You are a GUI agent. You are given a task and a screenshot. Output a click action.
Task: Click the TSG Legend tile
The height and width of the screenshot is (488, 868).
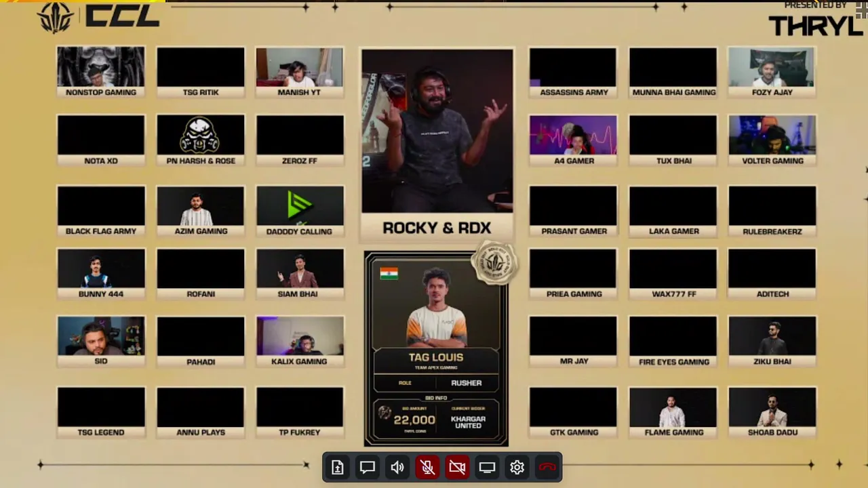(101, 412)
